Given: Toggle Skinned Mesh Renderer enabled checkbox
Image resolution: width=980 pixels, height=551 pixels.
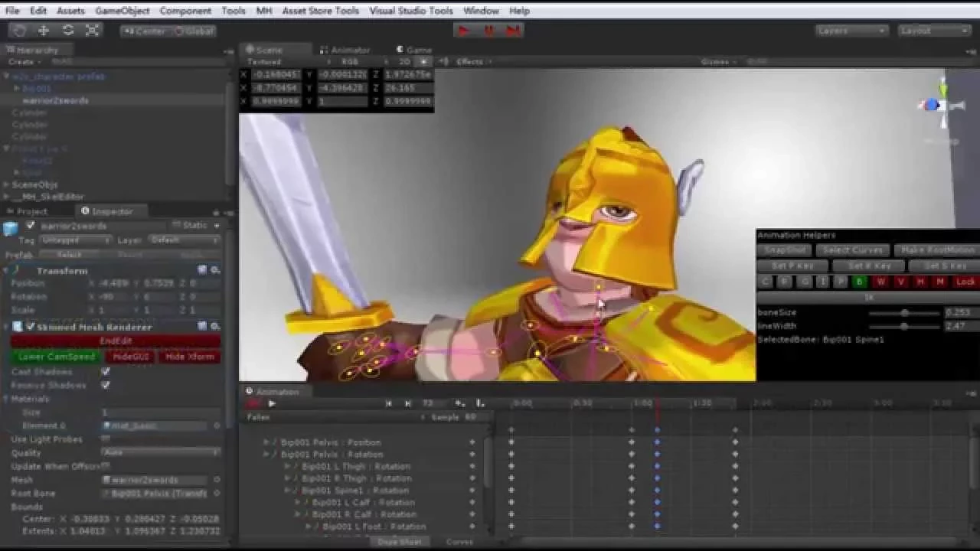Looking at the screenshot, I should click(x=31, y=327).
